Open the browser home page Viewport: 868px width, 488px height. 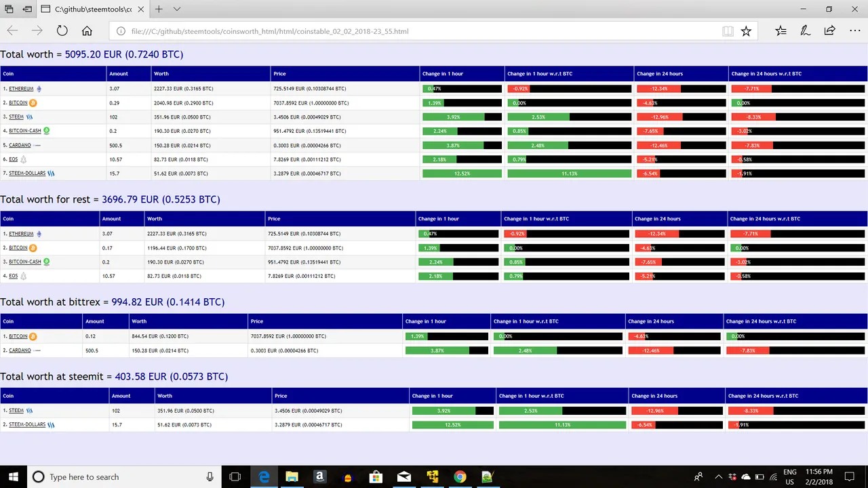pyautogui.click(x=87, y=30)
